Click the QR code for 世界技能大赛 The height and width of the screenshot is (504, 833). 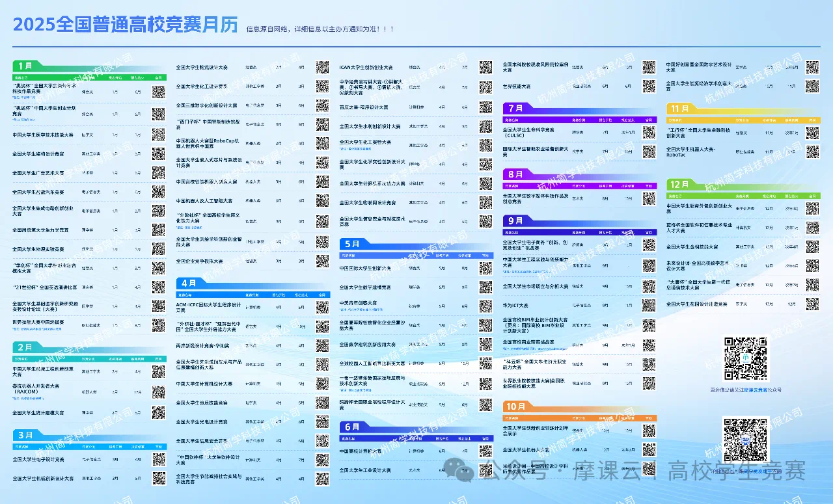pos(649,86)
